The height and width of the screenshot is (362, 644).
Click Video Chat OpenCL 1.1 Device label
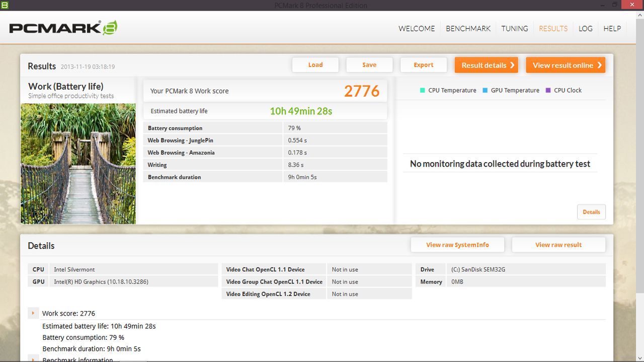(x=265, y=269)
